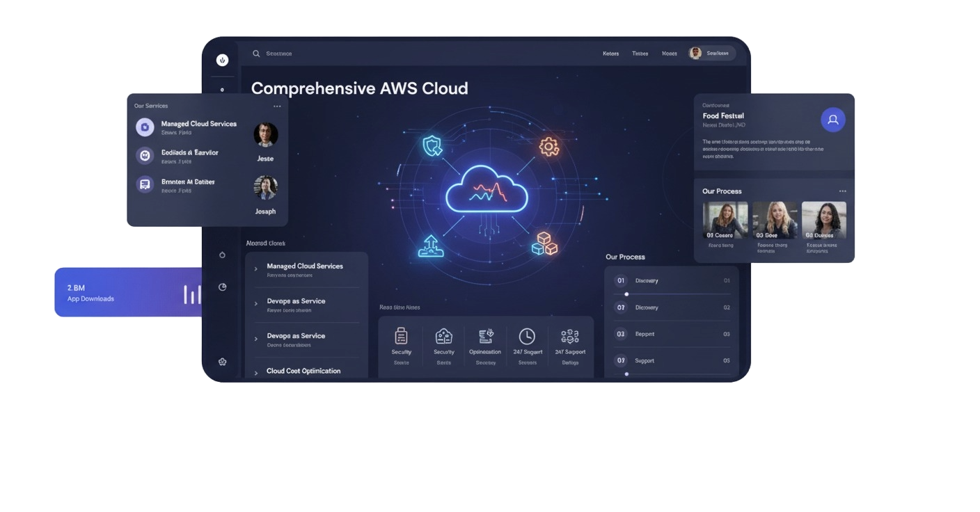980x512 pixels.
Task: Open the pie chart icon in left sidebar
Action: pos(222,287)
